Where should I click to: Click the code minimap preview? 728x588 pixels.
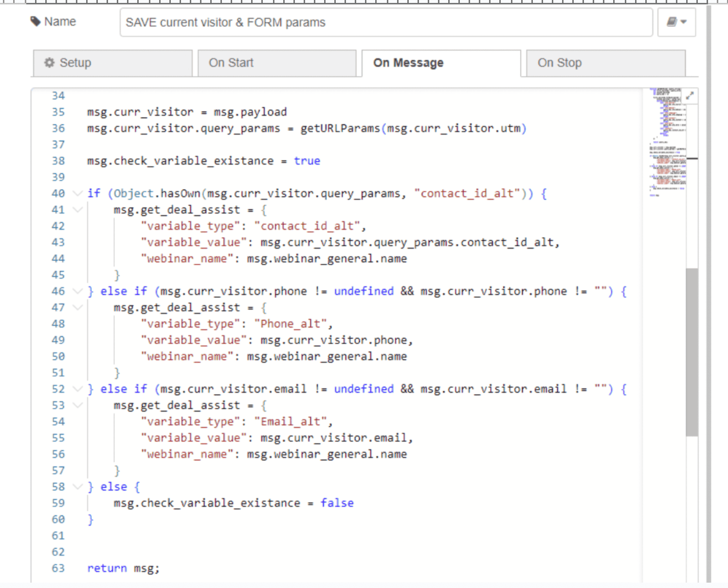click(667, 141)
